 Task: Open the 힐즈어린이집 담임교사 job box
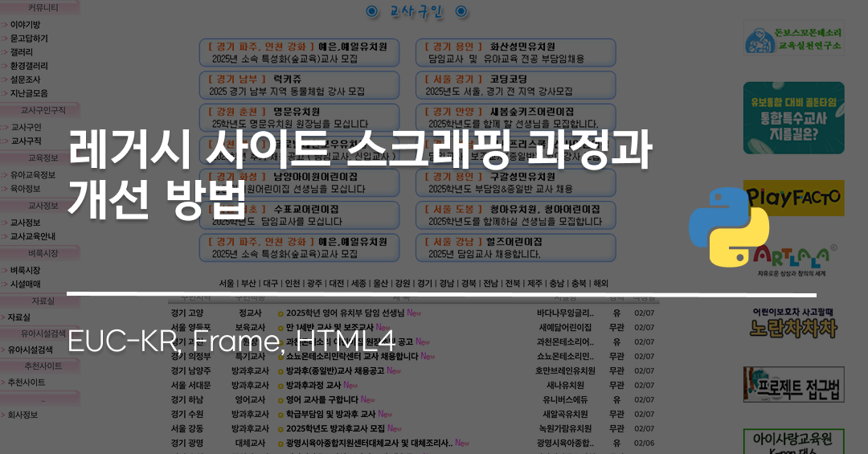pos(516,247)
